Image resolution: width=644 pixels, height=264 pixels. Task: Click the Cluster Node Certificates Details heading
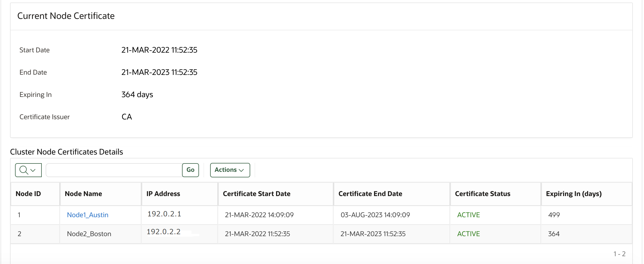coord(67,152)
